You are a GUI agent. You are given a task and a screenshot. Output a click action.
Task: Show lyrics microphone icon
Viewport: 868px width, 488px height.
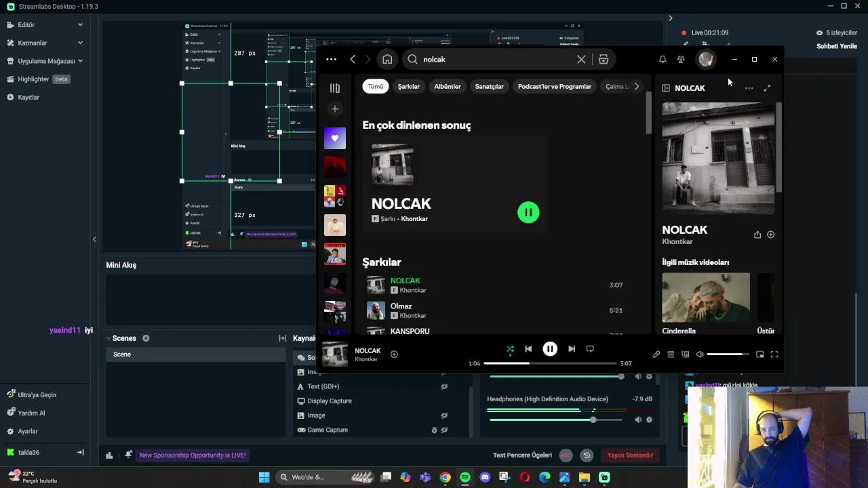tap(656, 354)
